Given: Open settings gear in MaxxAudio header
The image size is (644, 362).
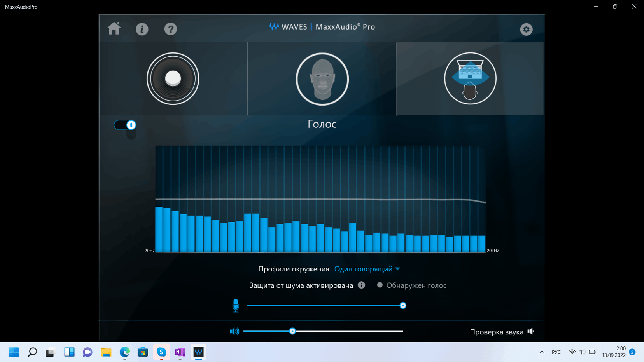Looking at the screenshot, I should pos(526,29).
